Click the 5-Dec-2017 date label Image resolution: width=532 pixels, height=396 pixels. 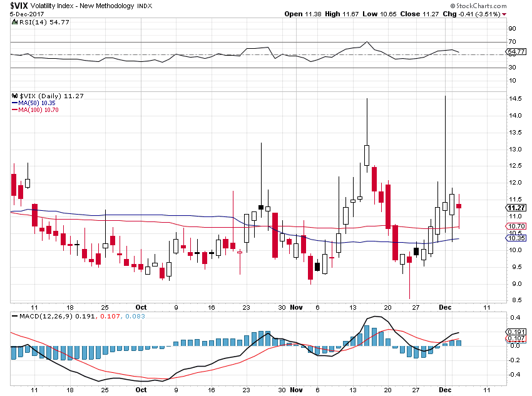pos(27,14)
